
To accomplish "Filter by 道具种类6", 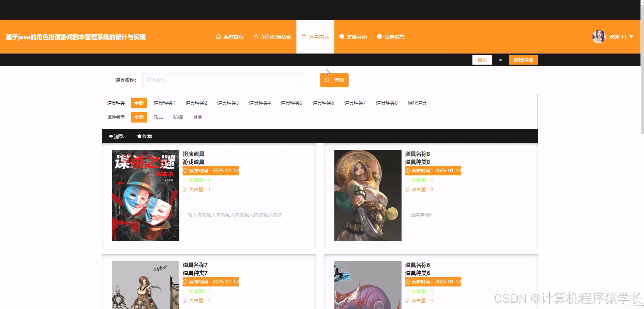I will pyautogui.click(x=323, y=103).
